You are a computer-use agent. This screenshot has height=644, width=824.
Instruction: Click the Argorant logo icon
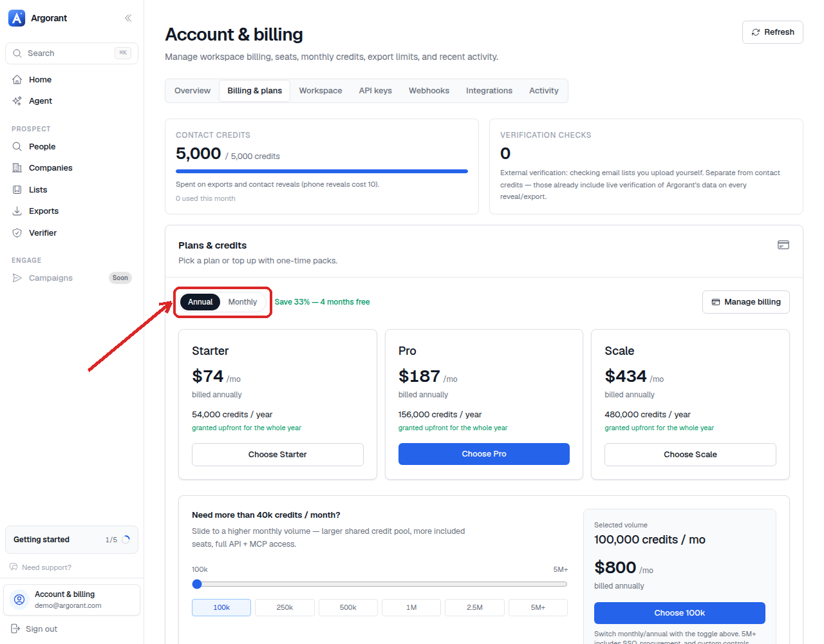click(x=17, y=18)
